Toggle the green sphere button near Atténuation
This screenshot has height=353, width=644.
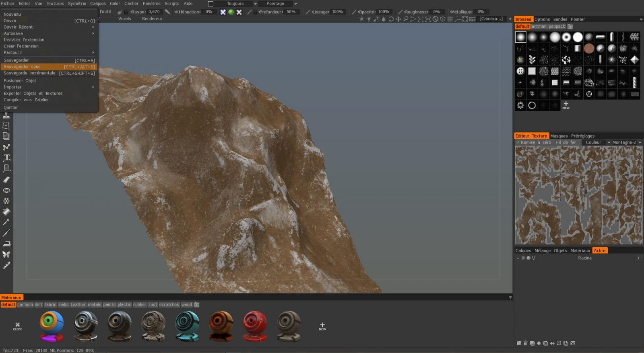[231, 12]
